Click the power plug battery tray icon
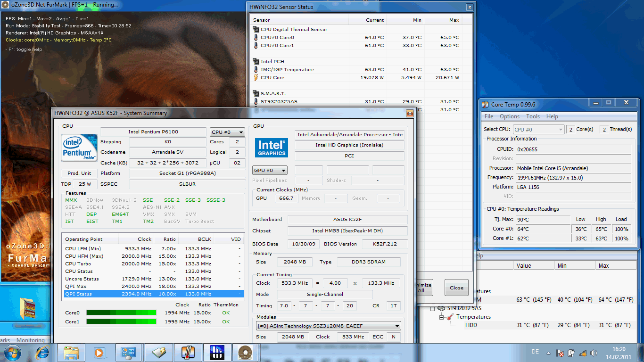 tap(571, 353)
